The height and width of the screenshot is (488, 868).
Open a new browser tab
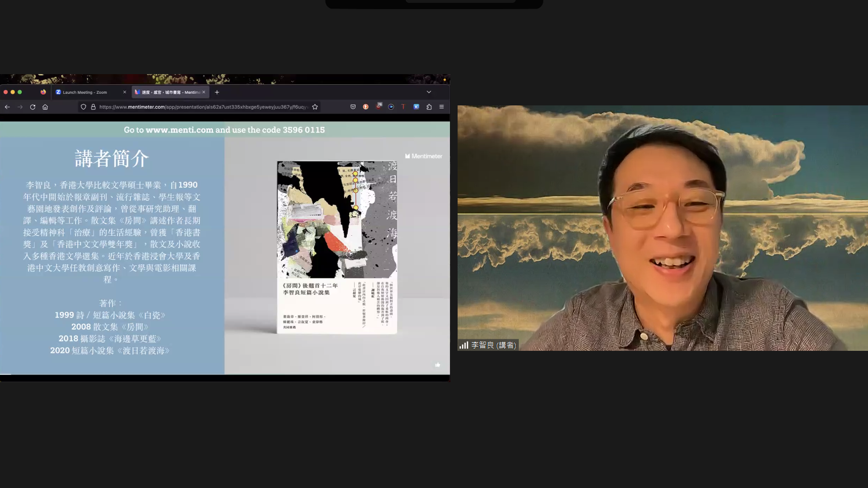217,92
